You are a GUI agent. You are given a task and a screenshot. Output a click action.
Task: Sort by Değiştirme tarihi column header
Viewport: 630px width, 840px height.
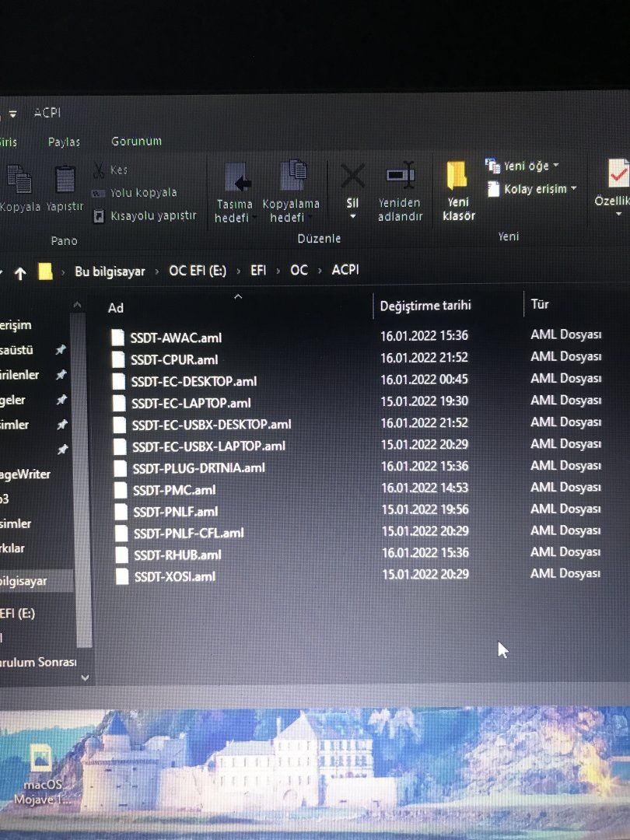pos(425,306)
